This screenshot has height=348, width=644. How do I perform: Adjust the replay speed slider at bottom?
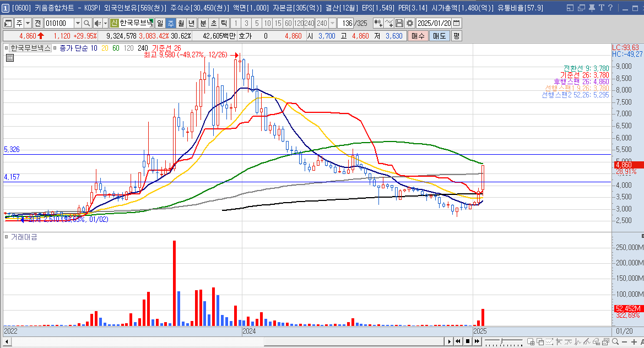click(501, 341)
